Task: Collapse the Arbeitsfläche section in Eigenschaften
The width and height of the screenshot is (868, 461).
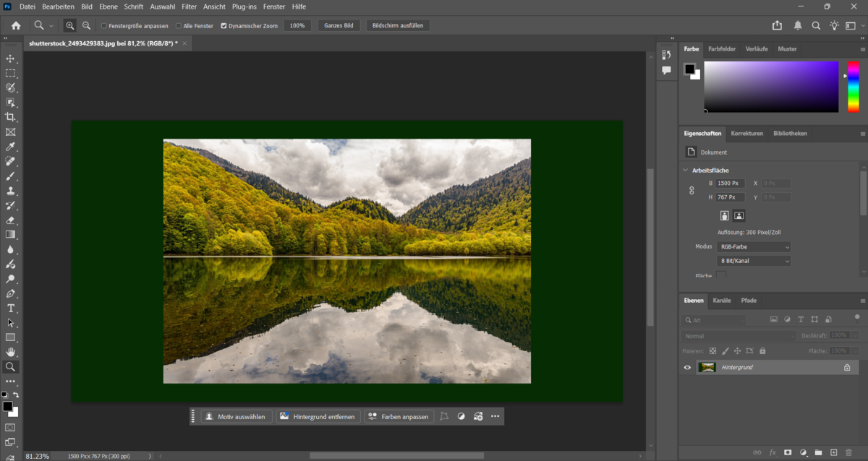Action: [x=685, y=170]
